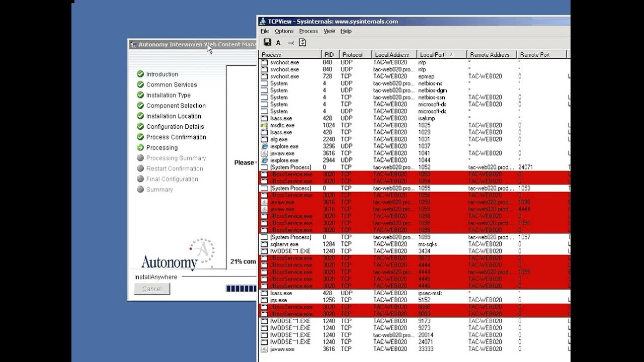Open the File menu in TCPView
Image resolution: width=644 pixels, height=362 pixels.
pos(265,31)
